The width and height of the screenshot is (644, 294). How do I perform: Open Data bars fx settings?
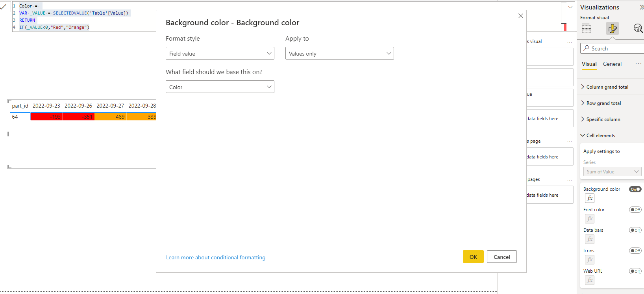point(590,239)
